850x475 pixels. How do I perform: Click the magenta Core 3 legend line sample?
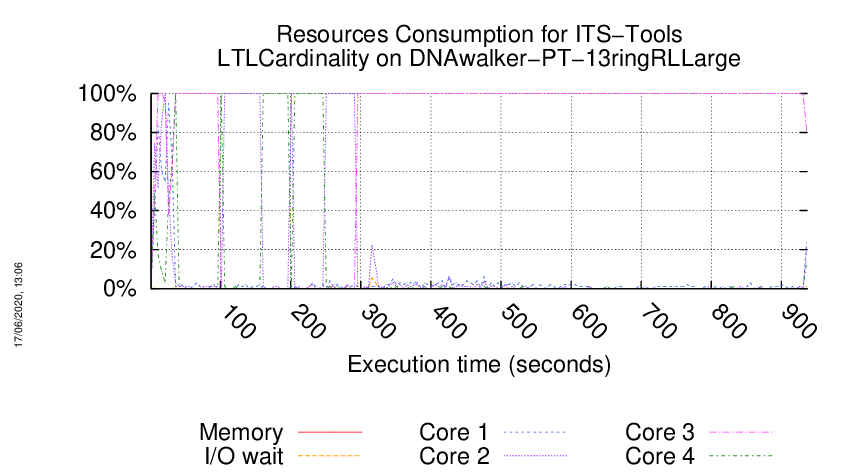coord(741,433)
